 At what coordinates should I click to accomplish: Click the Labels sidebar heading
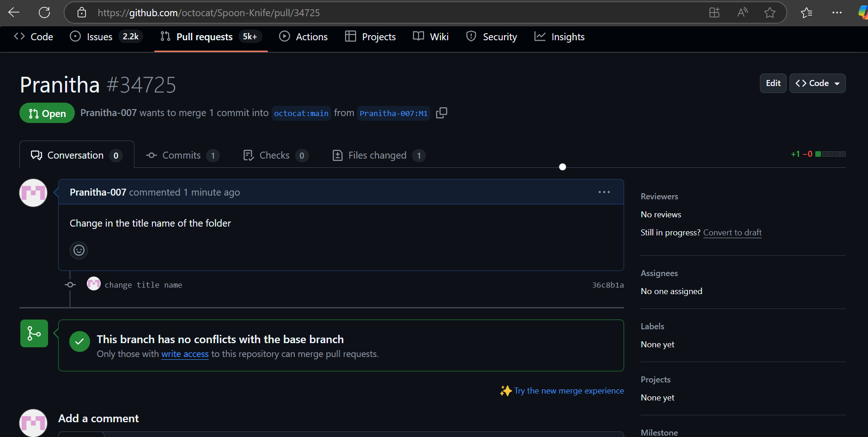[x=652, y=326]
